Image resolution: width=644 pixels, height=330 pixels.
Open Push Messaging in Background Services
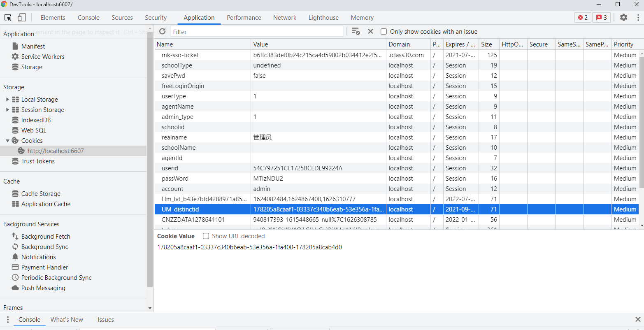click(43, 288)
